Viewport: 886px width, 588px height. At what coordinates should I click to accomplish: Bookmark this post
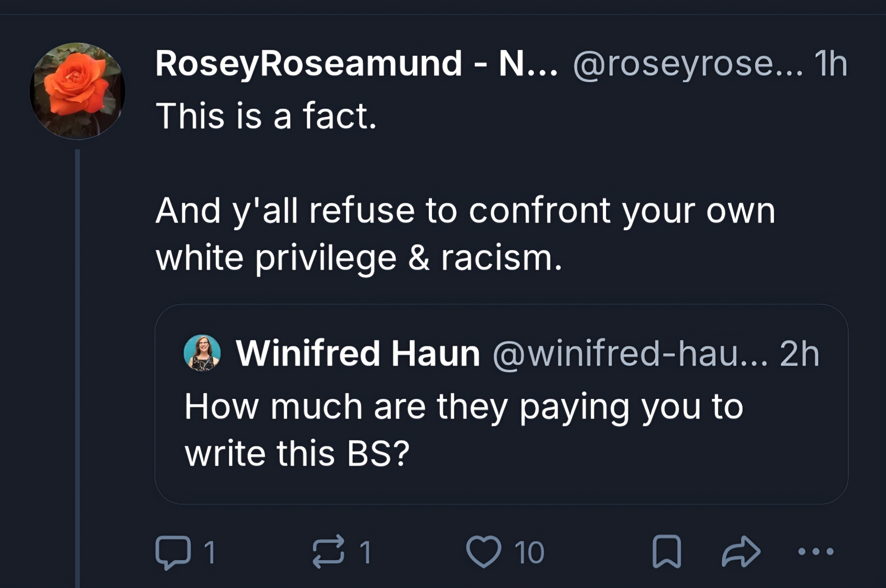pyautogui.click(x=667, y=552)
